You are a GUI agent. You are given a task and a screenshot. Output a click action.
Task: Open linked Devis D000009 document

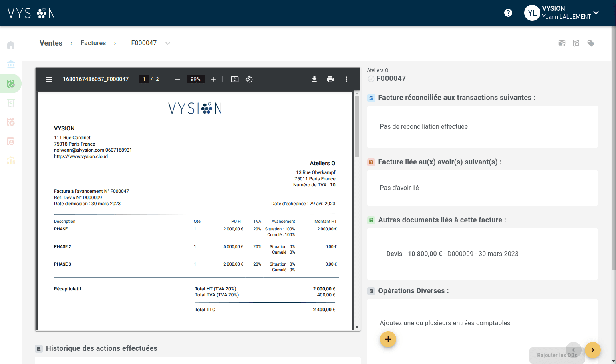[x=452, y=254]
